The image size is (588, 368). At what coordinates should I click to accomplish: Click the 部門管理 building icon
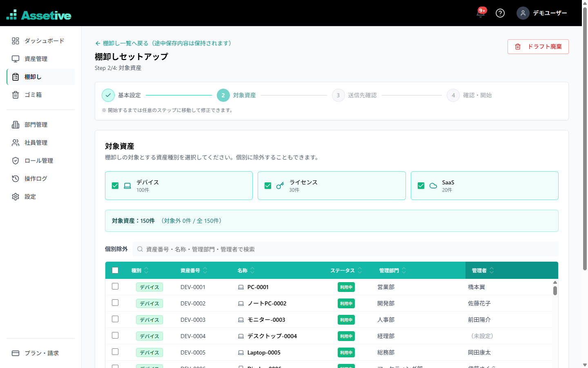[x=16, y=125]
